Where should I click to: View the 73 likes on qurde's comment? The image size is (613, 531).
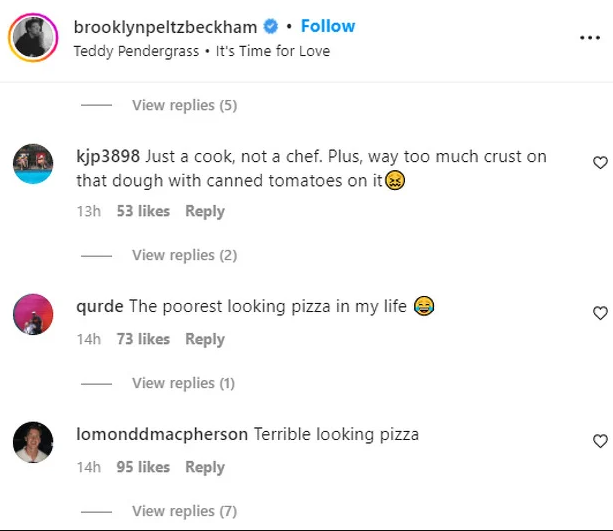pyautogui.click(x=143, y=339)
